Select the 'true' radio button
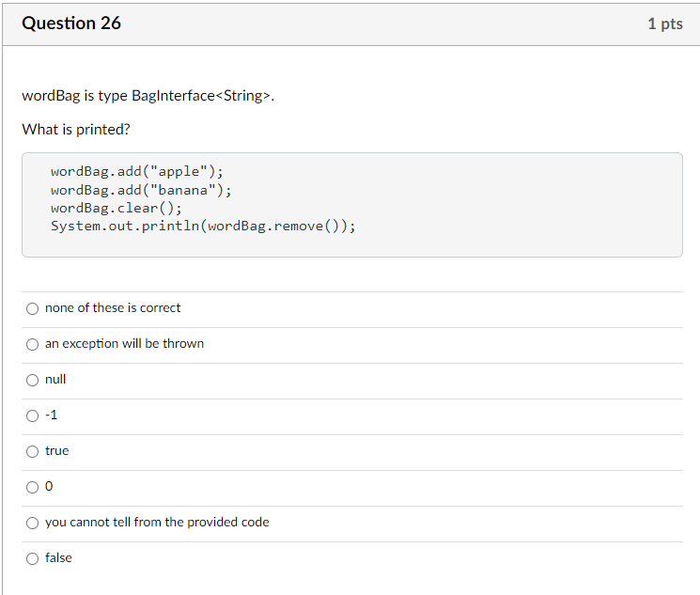The width and height of the screenshot is (700, 595). 33,451
